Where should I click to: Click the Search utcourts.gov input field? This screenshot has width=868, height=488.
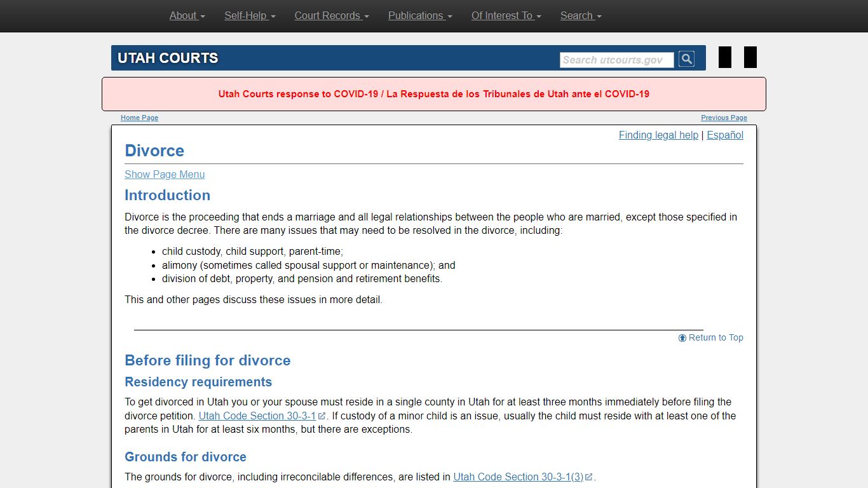[616, 60]
